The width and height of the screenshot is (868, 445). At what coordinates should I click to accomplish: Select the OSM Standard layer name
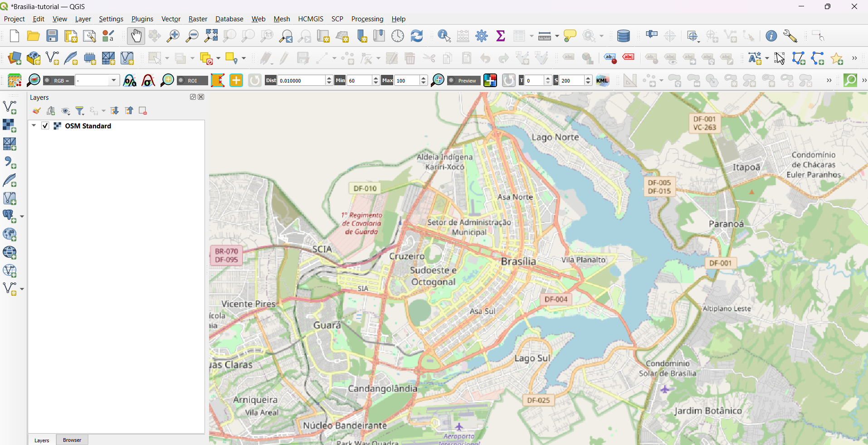(88, 126)
